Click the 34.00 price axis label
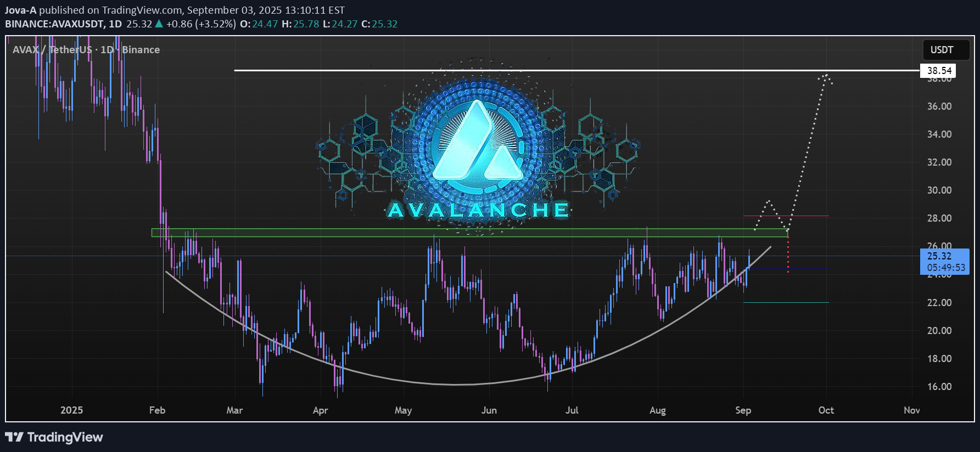Screen dimensions: 980x452 (939, 134)
